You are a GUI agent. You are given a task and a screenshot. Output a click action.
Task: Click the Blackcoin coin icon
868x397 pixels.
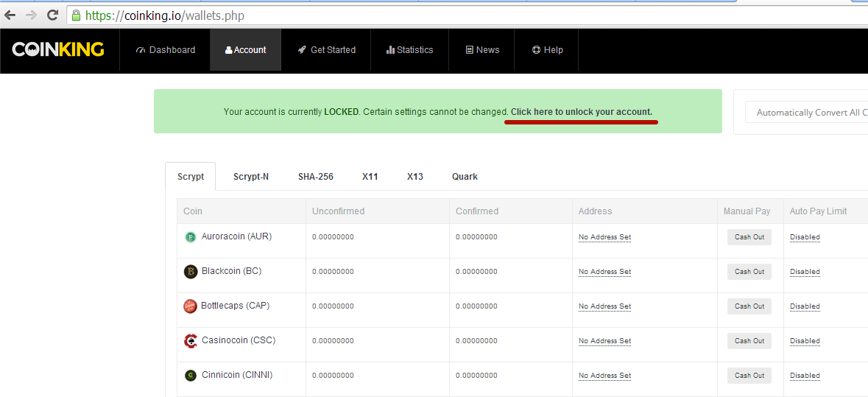click(x=190, y=272)
